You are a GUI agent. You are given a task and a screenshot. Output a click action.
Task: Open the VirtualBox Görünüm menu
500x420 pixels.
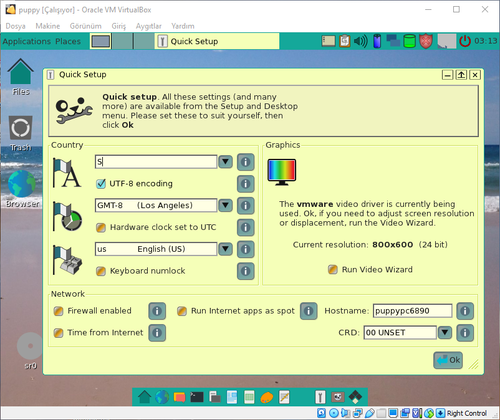click(x=85, y=26)
